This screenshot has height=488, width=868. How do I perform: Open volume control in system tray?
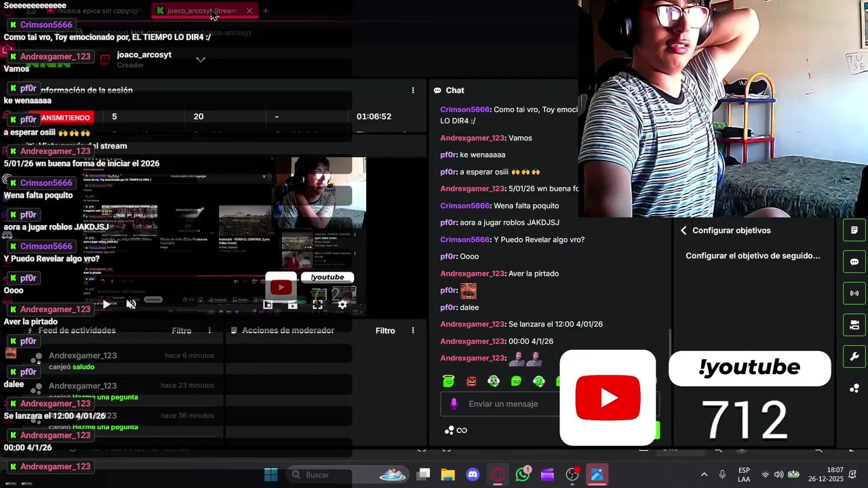pos(778,474)
